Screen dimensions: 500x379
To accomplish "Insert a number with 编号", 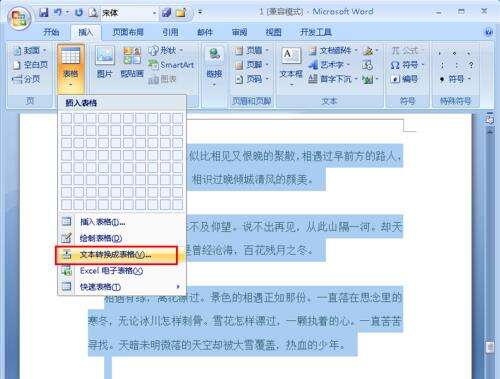I will pos(404,79).
